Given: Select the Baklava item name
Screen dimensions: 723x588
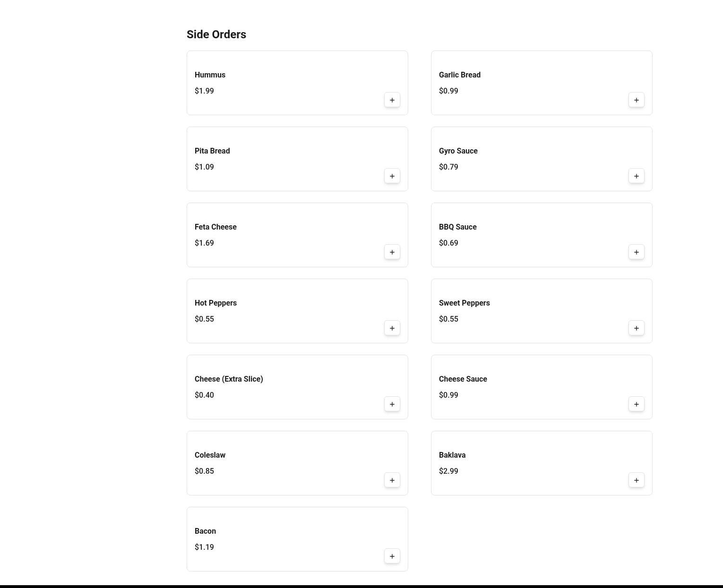Looking at the screenshot, I should tap(452, 455).
